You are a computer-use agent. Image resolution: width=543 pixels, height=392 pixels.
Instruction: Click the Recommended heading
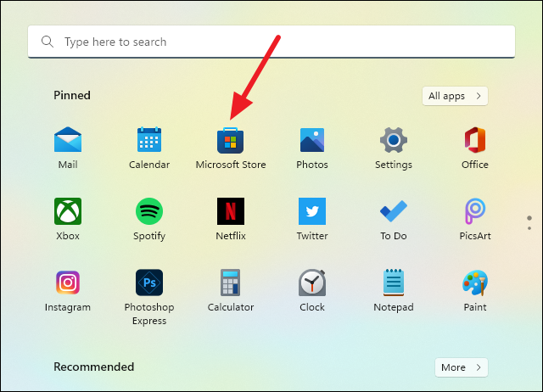click(x=94, y=367)
